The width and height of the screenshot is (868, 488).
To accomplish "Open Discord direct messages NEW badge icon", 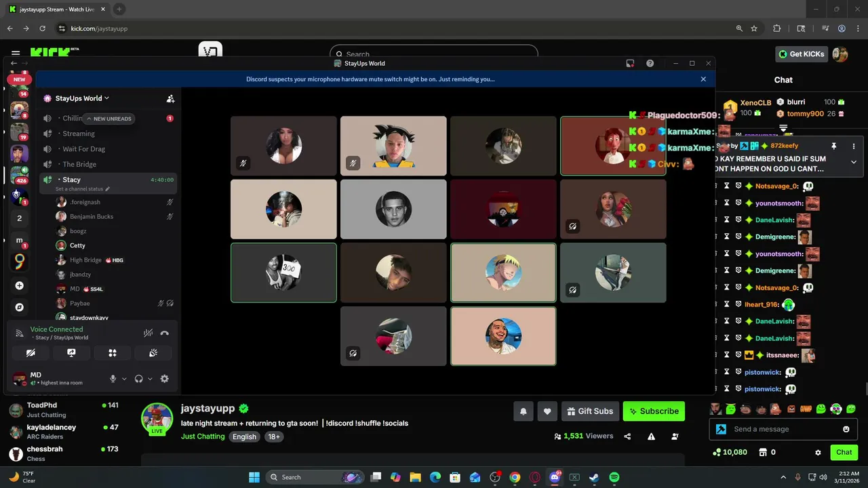I will pos(19,79).
